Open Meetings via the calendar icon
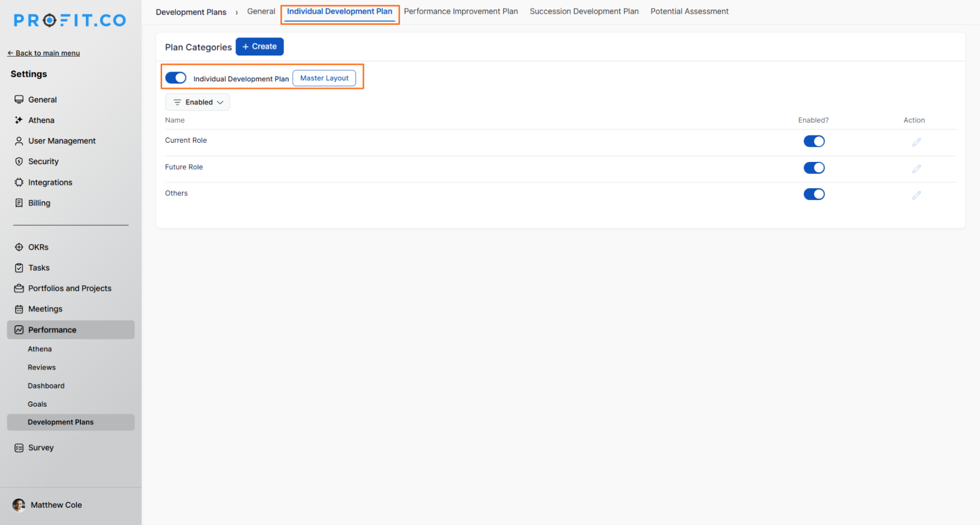This screenshot has height=525, width=980. click(19, 309)
